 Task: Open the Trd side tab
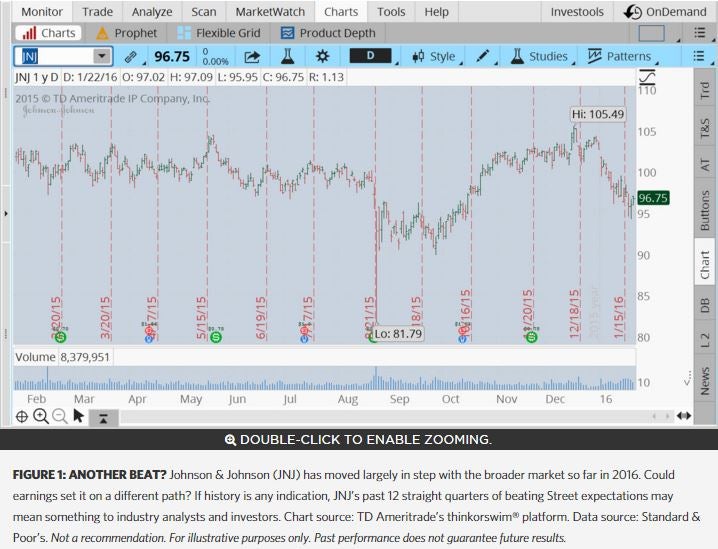pyautogui.click(x=705, y=91)
